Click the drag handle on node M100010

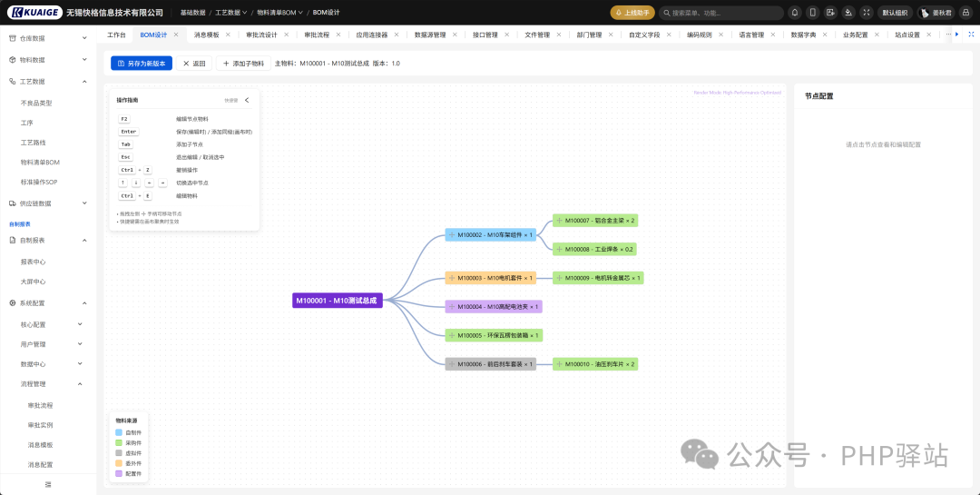559,363
